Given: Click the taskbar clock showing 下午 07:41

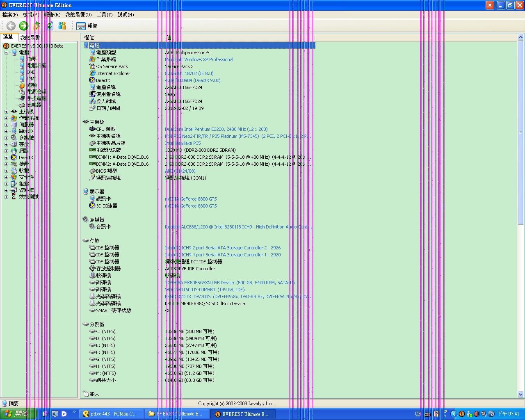Looking at the screenshot, I should [508, 414].
